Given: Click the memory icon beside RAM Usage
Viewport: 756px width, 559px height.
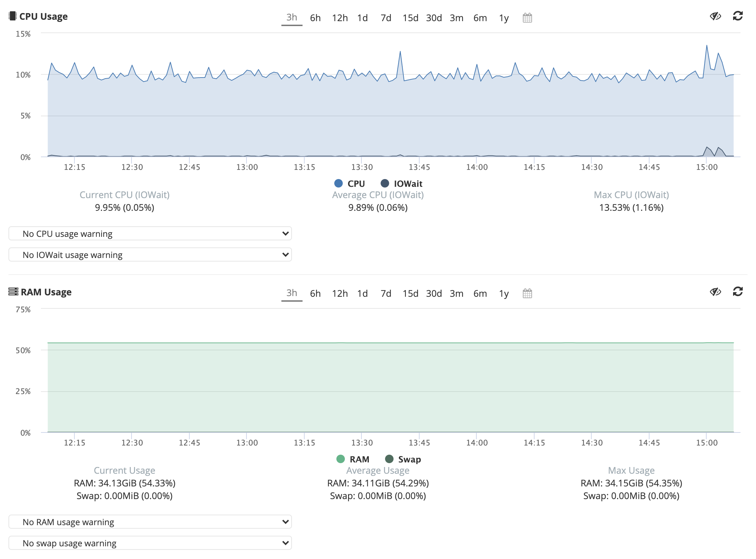Looking at the screenshot, I should 13,292.
